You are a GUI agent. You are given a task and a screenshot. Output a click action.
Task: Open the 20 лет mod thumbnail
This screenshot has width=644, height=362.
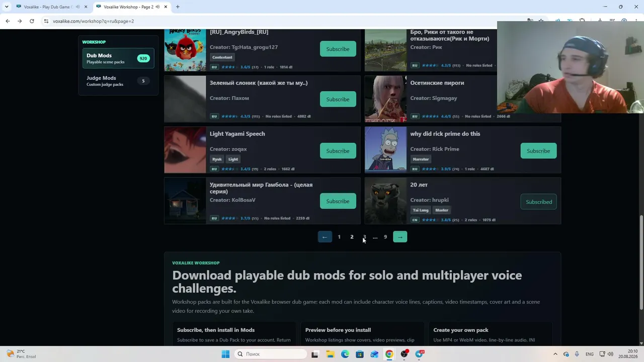385,201
